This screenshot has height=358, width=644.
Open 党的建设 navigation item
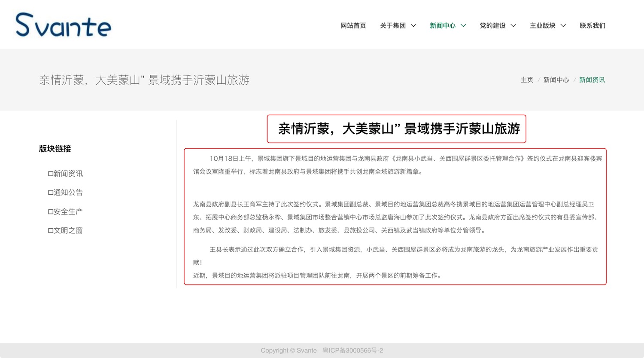pyautogui.click(x=492, y=26)
